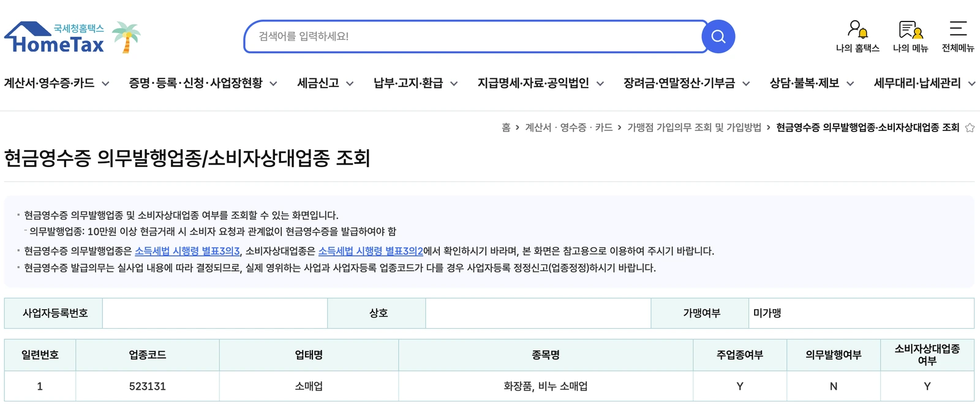
Task: Open 납부·고지·환급 menu
Action: tap(408, 83)
